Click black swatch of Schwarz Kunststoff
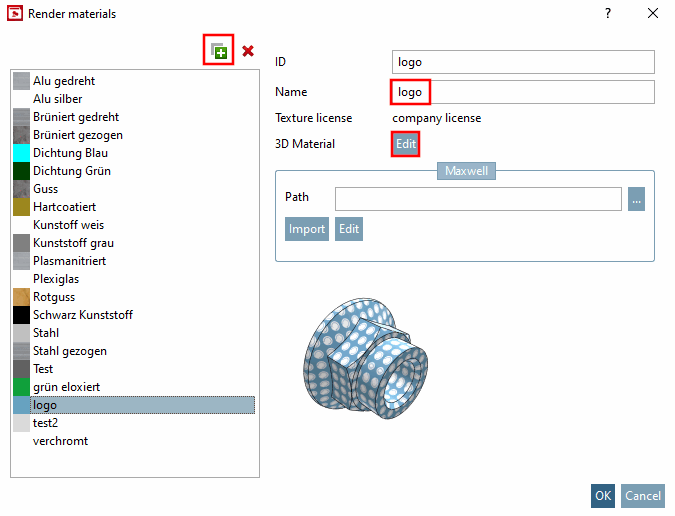This screenshot has width=675, height=516. 21,315
